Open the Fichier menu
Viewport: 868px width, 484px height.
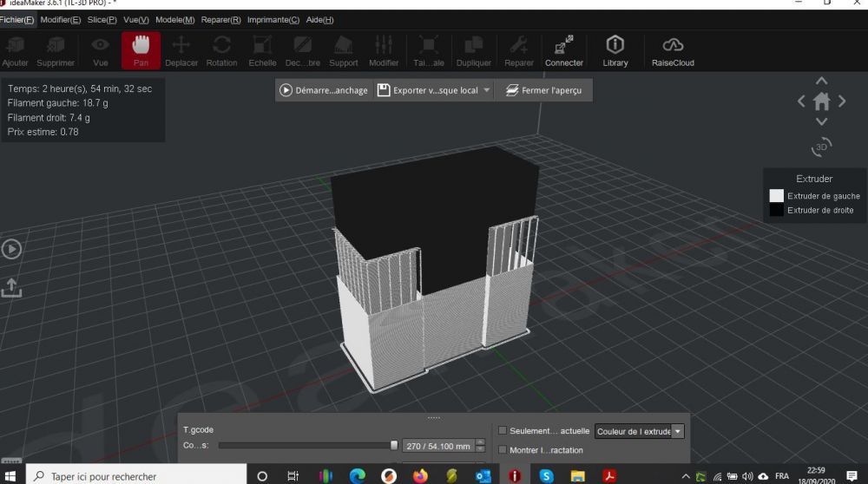click(17, 20)
